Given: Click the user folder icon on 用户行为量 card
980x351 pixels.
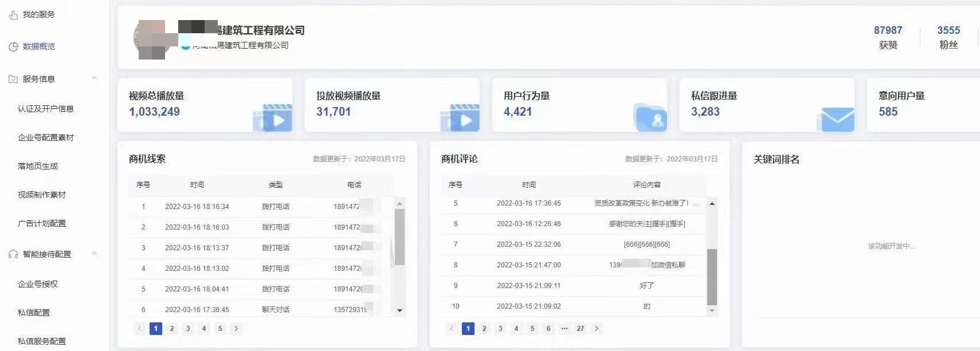Looking at the screenshot, I should (650, 118).
